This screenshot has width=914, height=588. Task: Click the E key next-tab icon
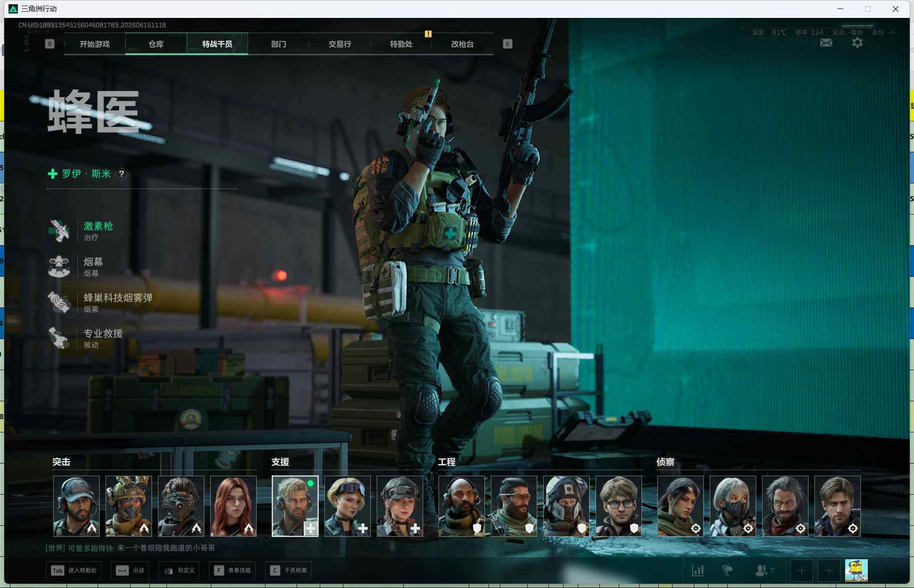pyautogui.click(x=507, y=44)
